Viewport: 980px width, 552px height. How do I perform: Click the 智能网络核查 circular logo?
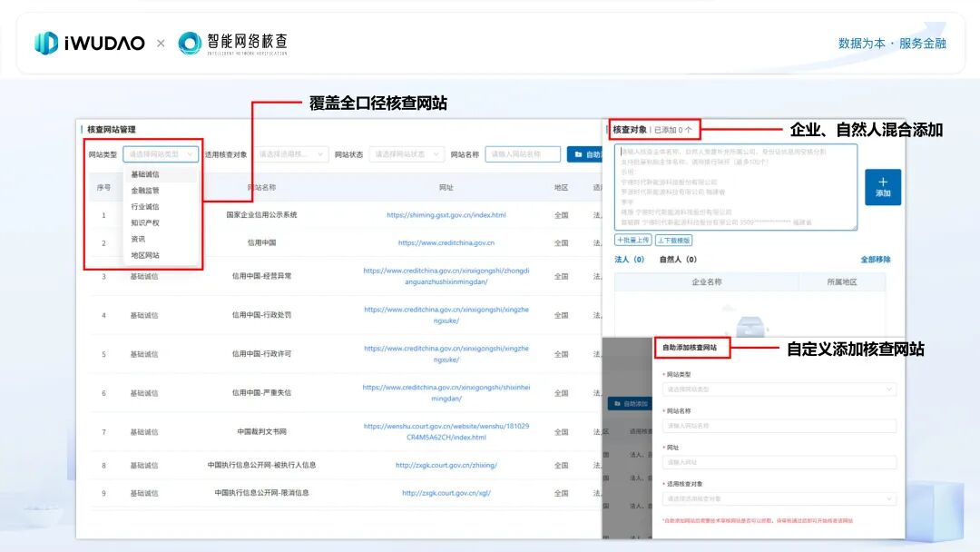(190, 44)
